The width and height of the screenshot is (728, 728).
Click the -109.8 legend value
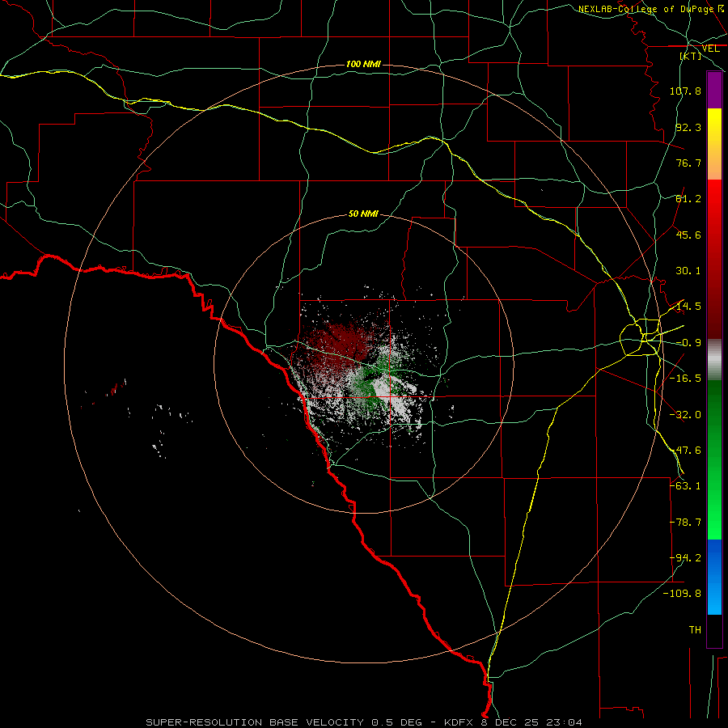coord(682,594)
